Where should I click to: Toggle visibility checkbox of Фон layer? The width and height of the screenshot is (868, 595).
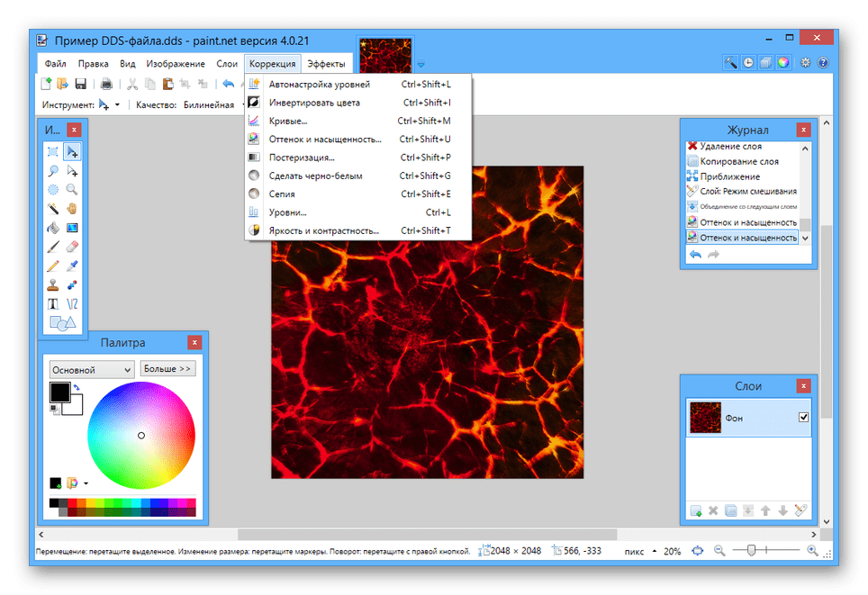(803, 418)
